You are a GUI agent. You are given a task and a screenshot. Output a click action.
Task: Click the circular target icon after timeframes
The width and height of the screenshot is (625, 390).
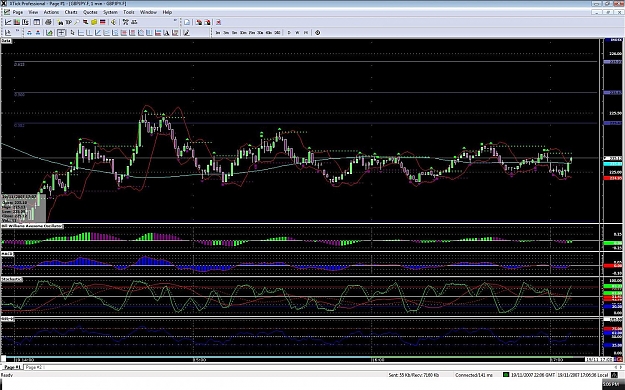318,33
